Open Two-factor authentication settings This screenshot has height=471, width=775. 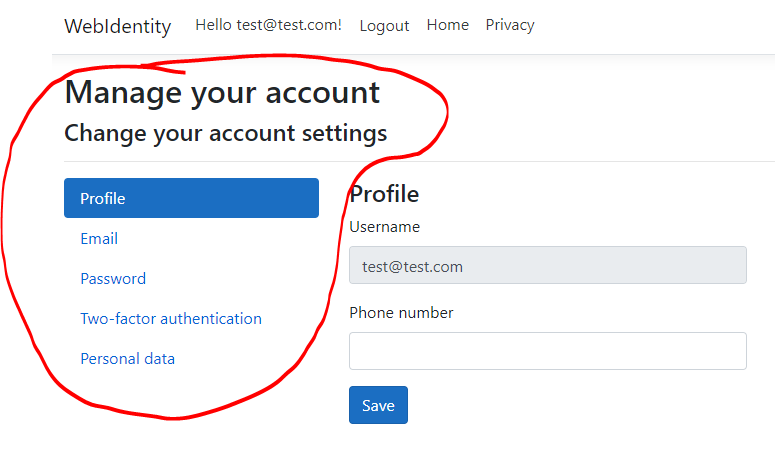pyautogui.click(x=171, y=319)
